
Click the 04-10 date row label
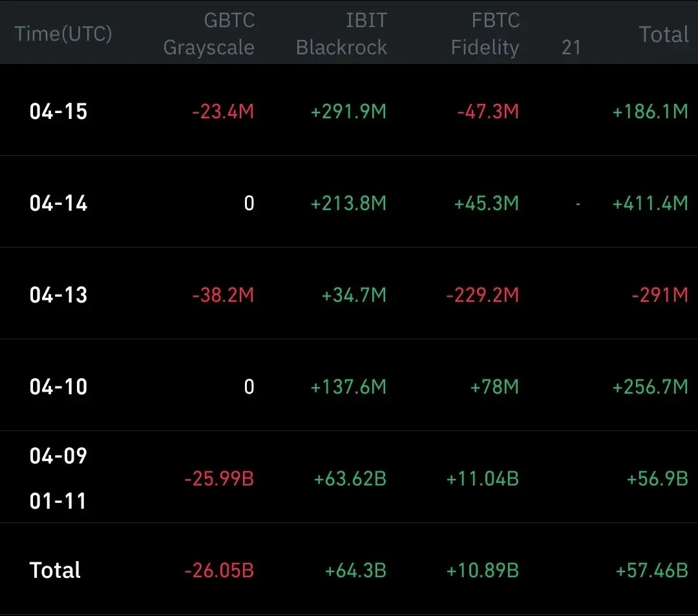(58, 387)
